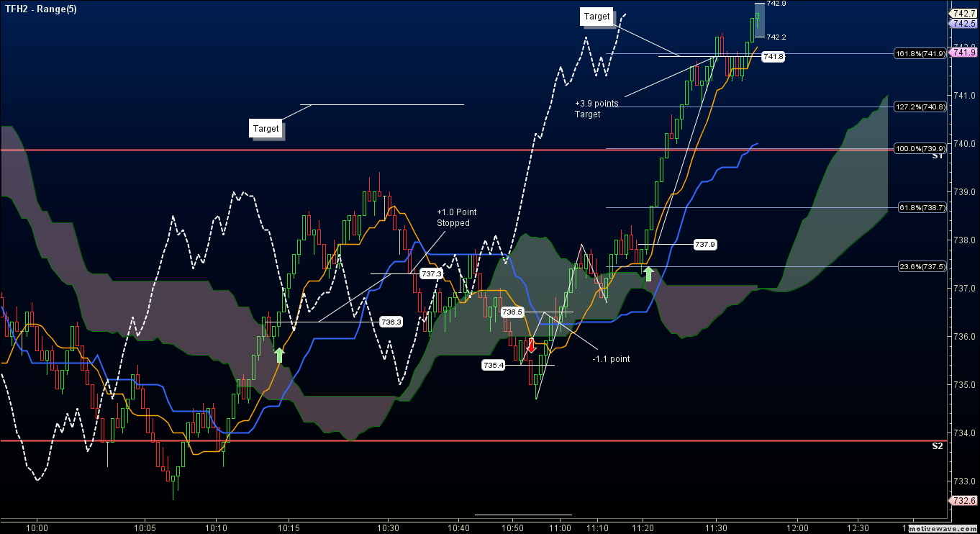Click the pink 741.9 price axis tag
The width and height of the screenshot is (980, 534).
pos(963,52)
